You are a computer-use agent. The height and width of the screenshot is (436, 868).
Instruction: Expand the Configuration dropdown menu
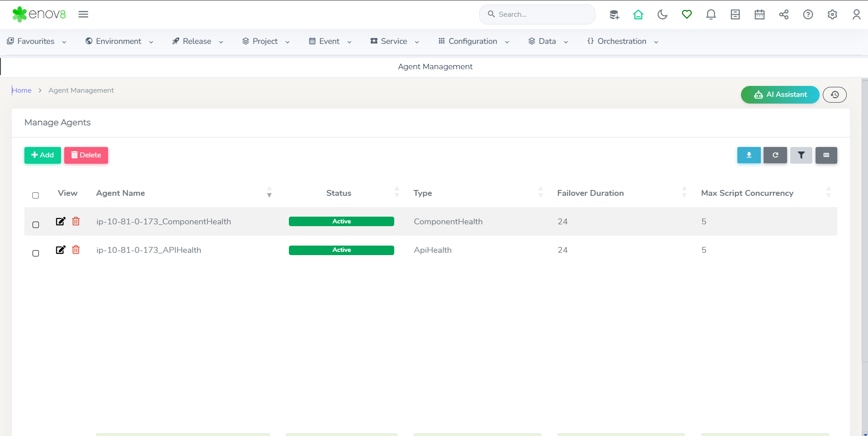474,41
